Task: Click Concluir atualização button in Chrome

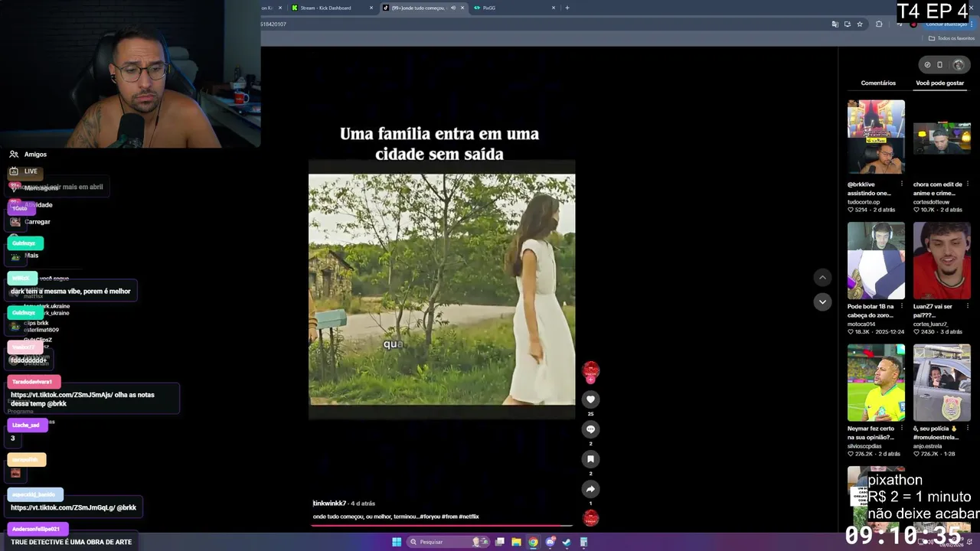Action: click(946, 24)
